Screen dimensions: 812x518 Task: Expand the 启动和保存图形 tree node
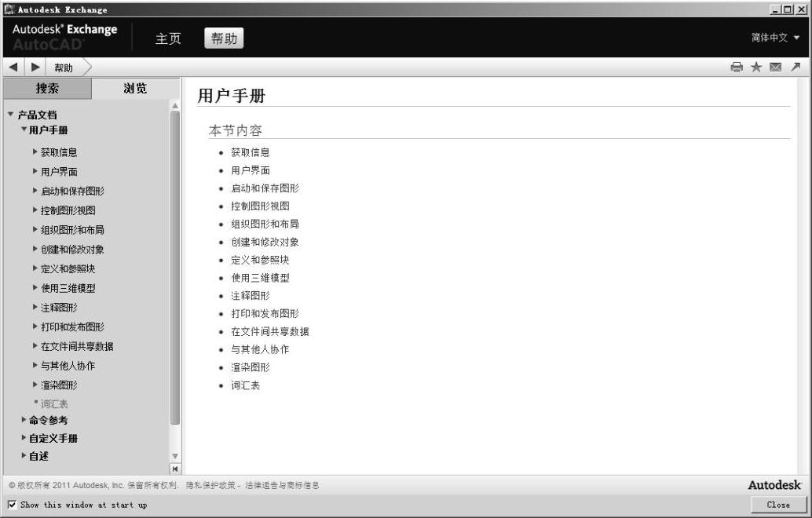[x=35, y=191]
